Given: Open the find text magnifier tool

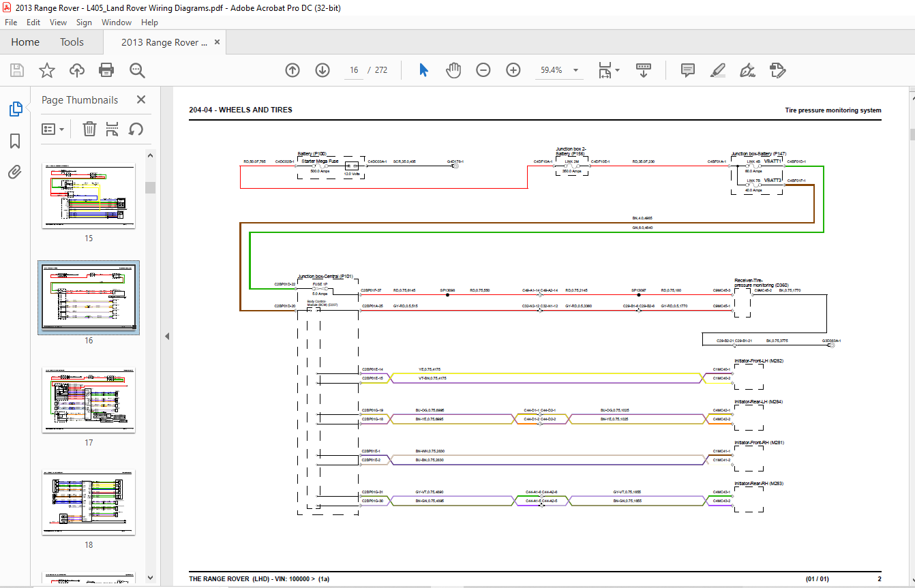Looking at the screenshot, I should click(x=137, y=70).
